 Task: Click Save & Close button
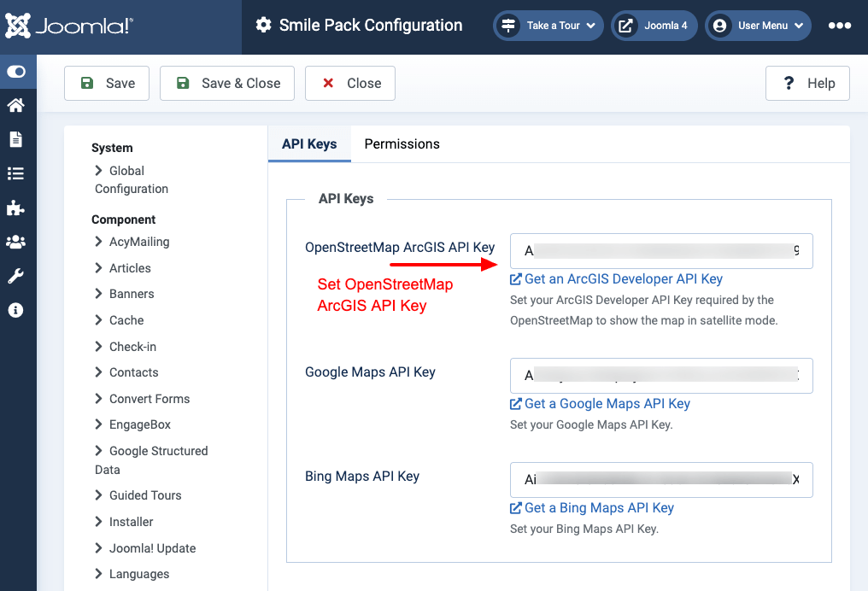coord(227,83)
